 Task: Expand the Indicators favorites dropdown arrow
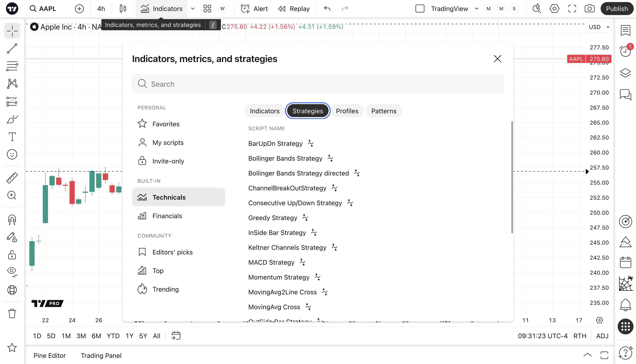pos(193,9)
